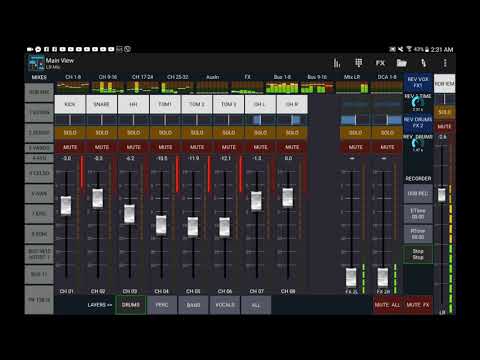Select the ALL layer button
The height and width of the screenshot is (360, 480).
pyautogui.click(x=256, y=305)
